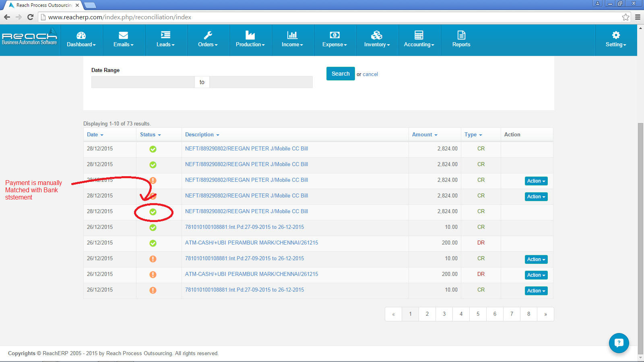The width and height of the screenshot is (644, 362).
Task: Open Action dropdown for fourth NEFT row
Action: (x=536, y=197)
